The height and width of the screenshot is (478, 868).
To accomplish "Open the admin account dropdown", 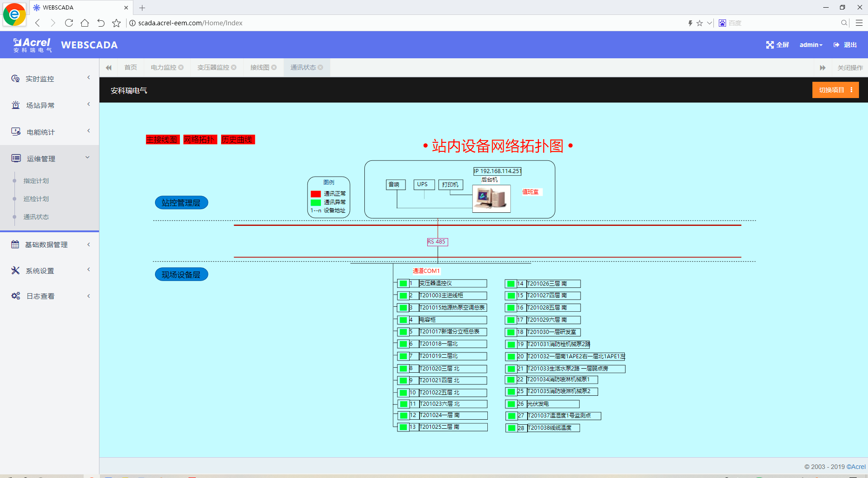I will (x=811, y=45).
